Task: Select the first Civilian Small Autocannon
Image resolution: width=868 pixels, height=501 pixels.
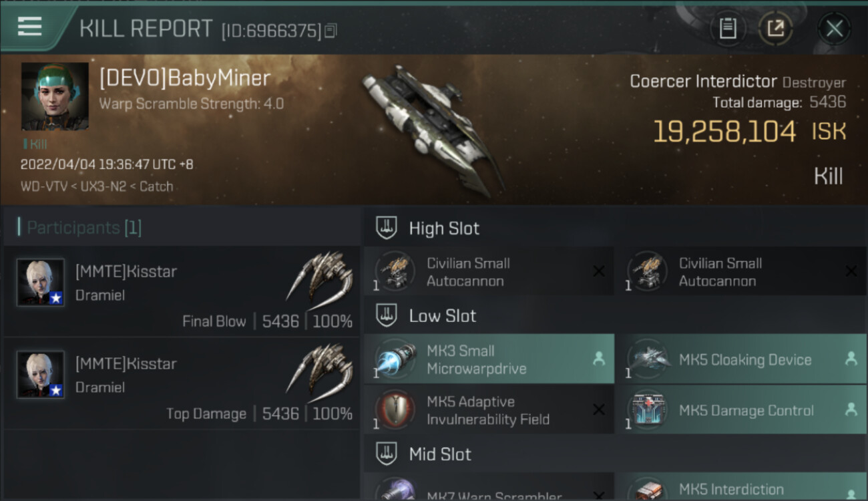Action: point(489,272)
